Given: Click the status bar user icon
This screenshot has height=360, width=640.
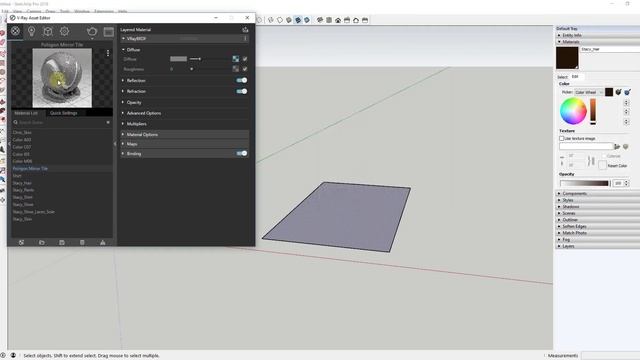Looking at the screenshot, I should click(x=13, y=355).
